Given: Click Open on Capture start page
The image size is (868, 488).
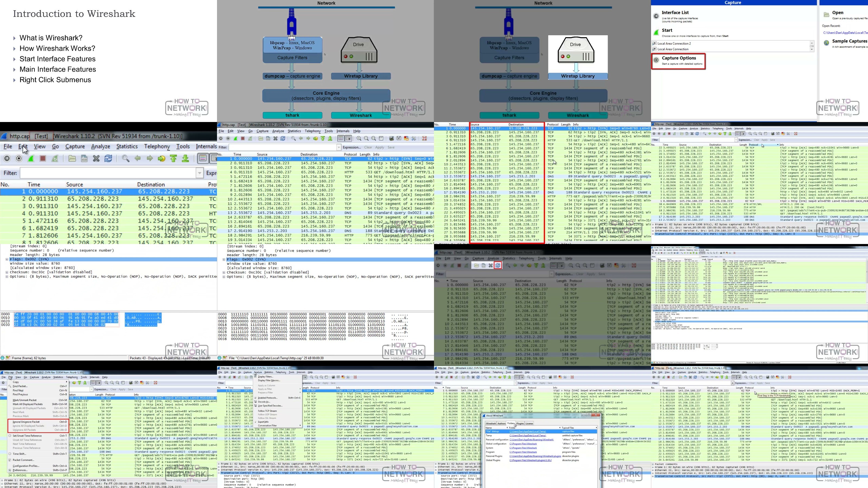Looking at the screenshot, I should (x=838, y=12).
